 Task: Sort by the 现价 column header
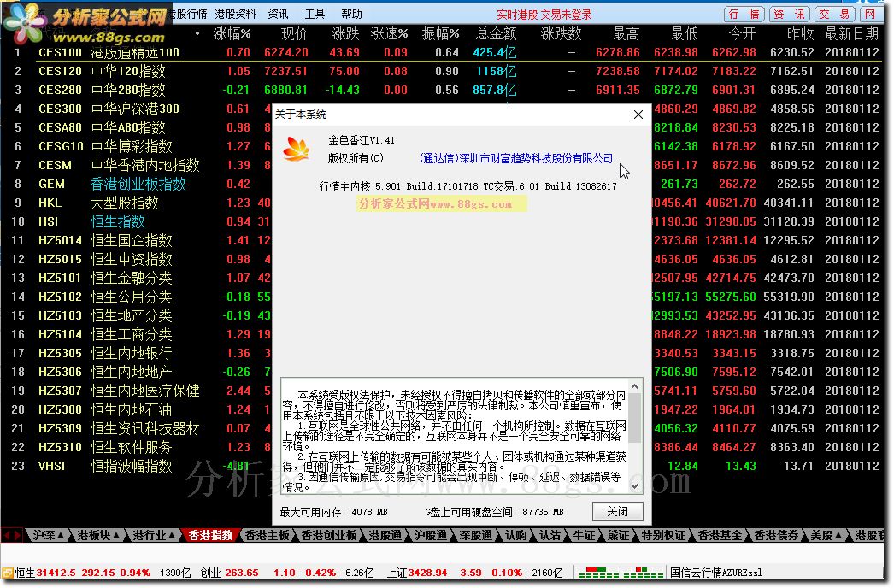(x=294, y=34)
